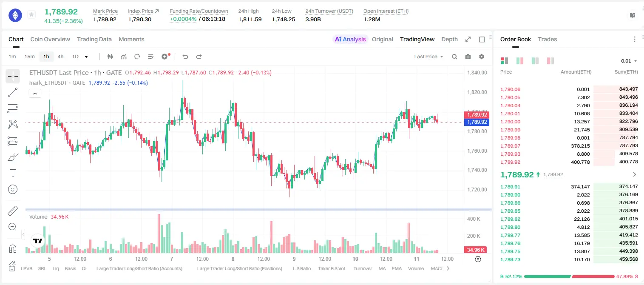Screen dimensions: 644x285
Task: Select the ruler measure tool
Action: click(13, 211)
